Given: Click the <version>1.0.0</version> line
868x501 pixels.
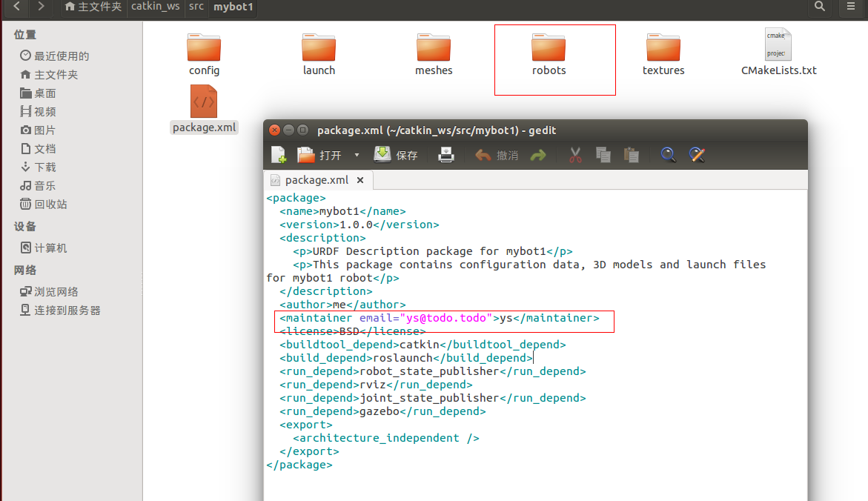Looking at the screenshot, I should pyautogui.click(x=360, y=225).
